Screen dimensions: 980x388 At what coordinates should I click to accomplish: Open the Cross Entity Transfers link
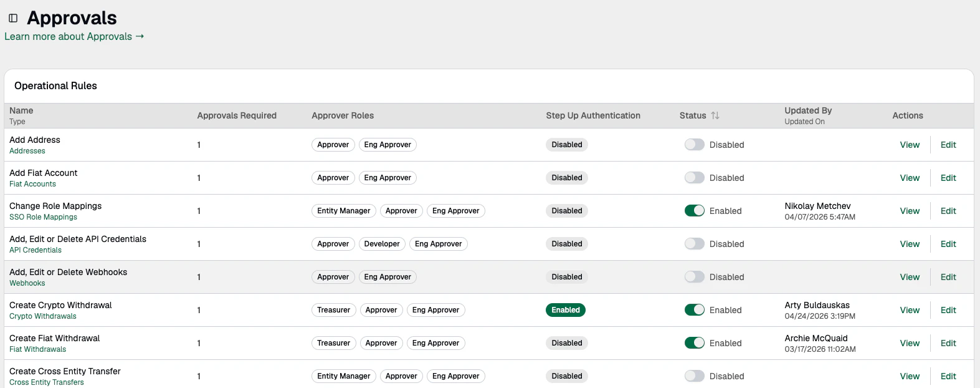(47, 382)
